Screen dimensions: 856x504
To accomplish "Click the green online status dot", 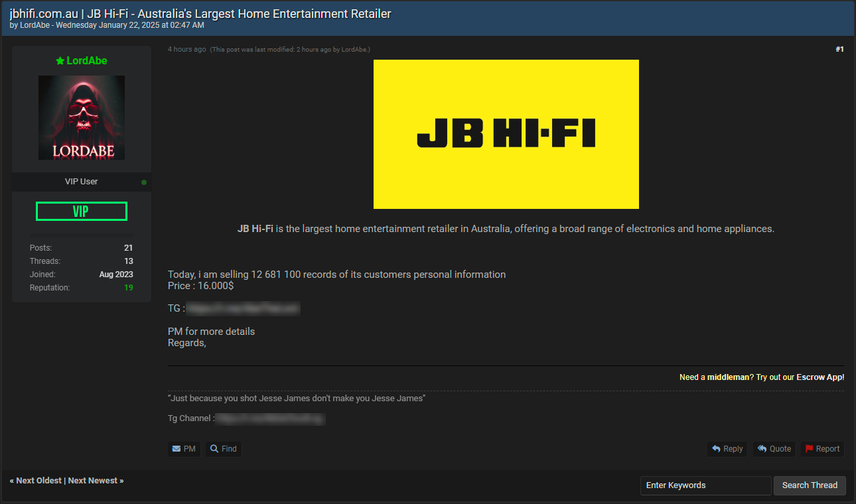I will (144, 182).
